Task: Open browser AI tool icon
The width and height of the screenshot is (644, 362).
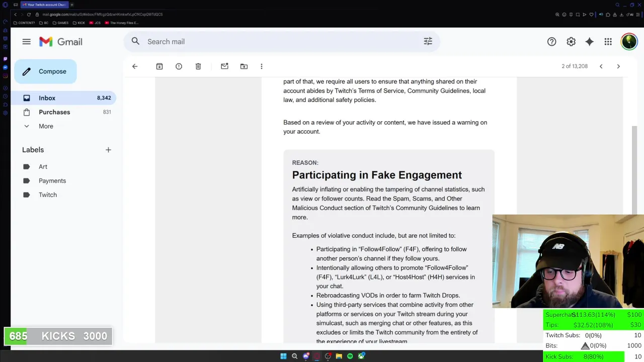Action: (630, 15)
